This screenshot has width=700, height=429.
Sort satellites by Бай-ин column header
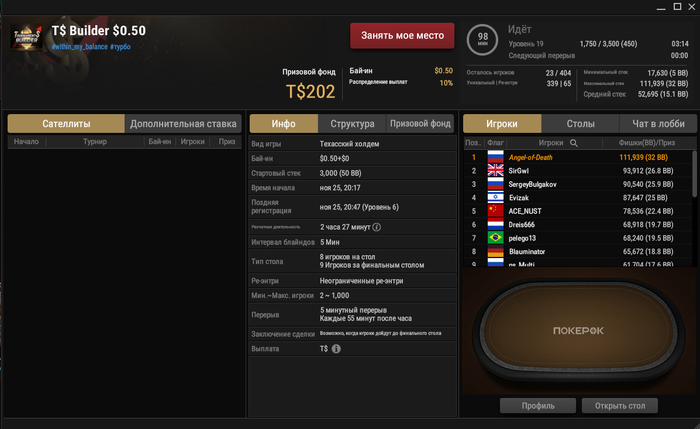tap(160, 142)
